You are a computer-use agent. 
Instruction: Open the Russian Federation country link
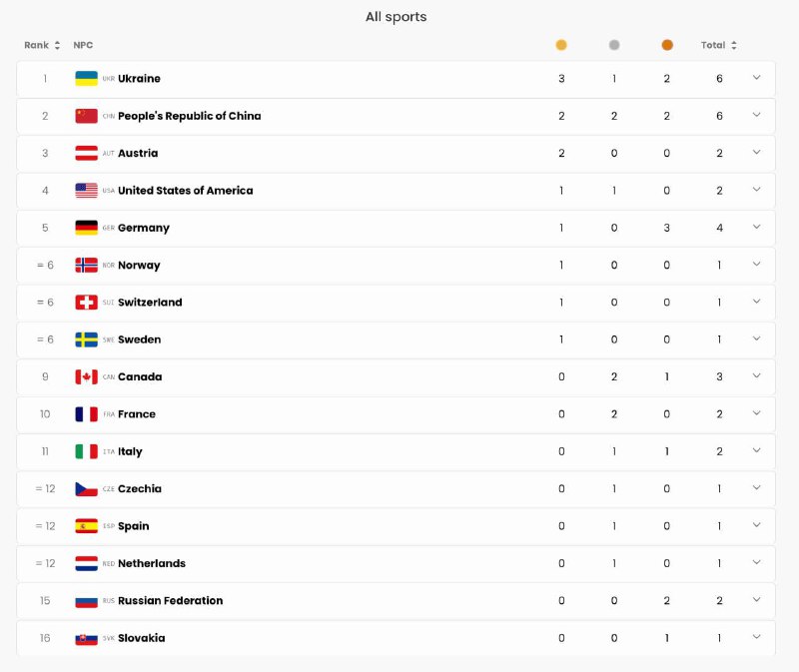(170, 601)
